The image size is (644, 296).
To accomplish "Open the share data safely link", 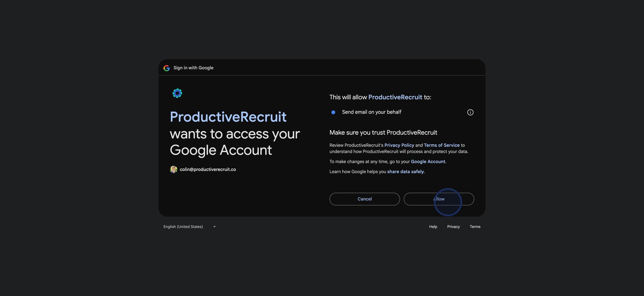I will coord(406,172).
